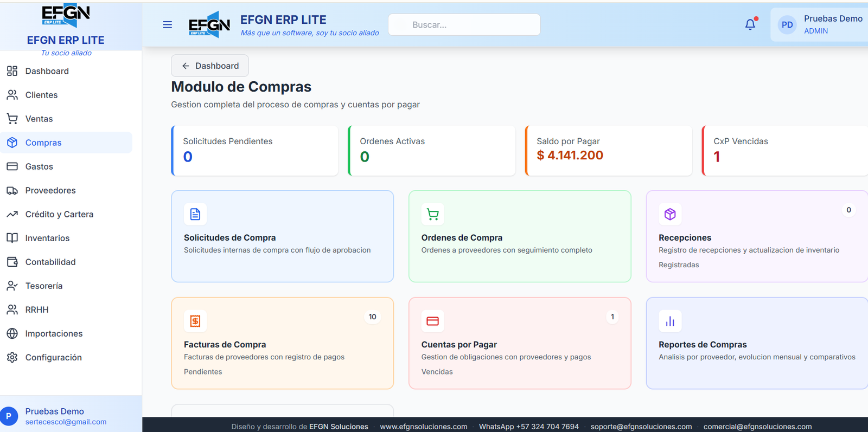
Task: Click the Clientes people icon
Action: 12,95
